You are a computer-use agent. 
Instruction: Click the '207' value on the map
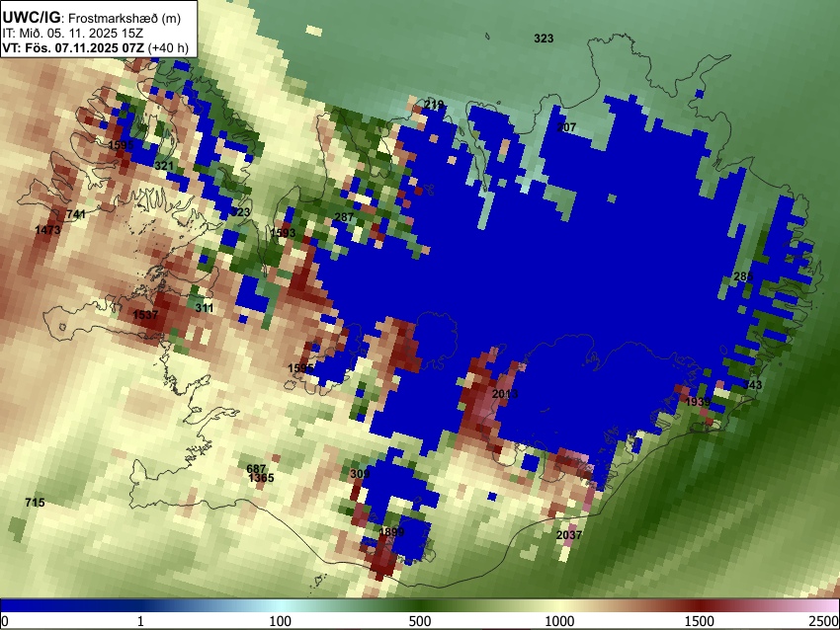click(x=566, y=127)
